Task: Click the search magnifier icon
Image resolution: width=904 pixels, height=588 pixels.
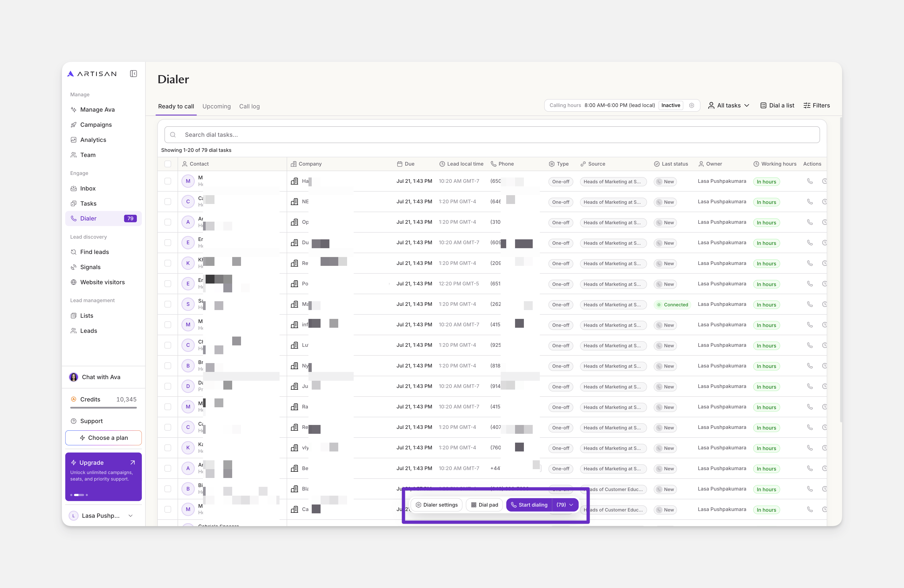Action: (x=173, y=135)
